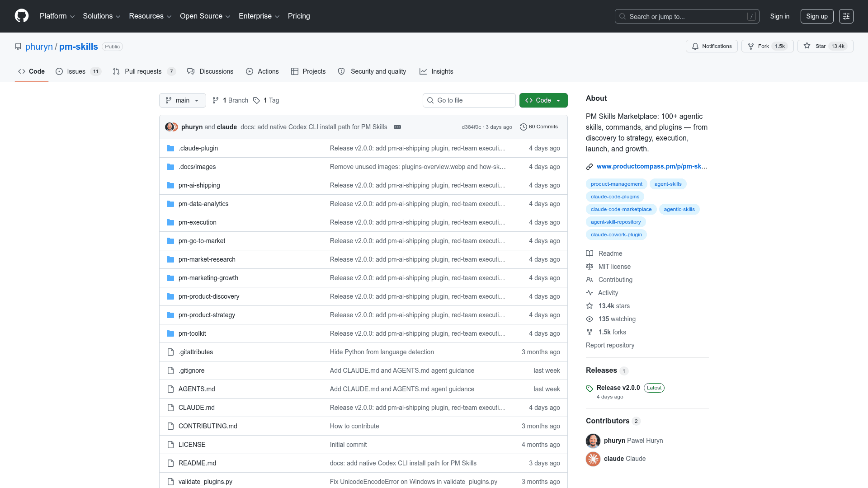Open claude's contributor avatar
Image resolution: width=868 pixels, height=488 pixels.
[x=593, y=459]
